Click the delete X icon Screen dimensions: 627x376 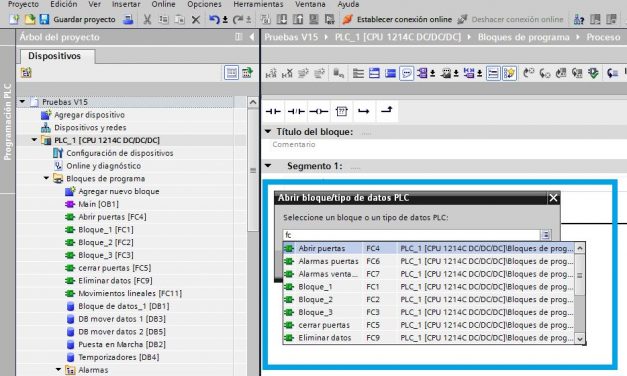196,19
